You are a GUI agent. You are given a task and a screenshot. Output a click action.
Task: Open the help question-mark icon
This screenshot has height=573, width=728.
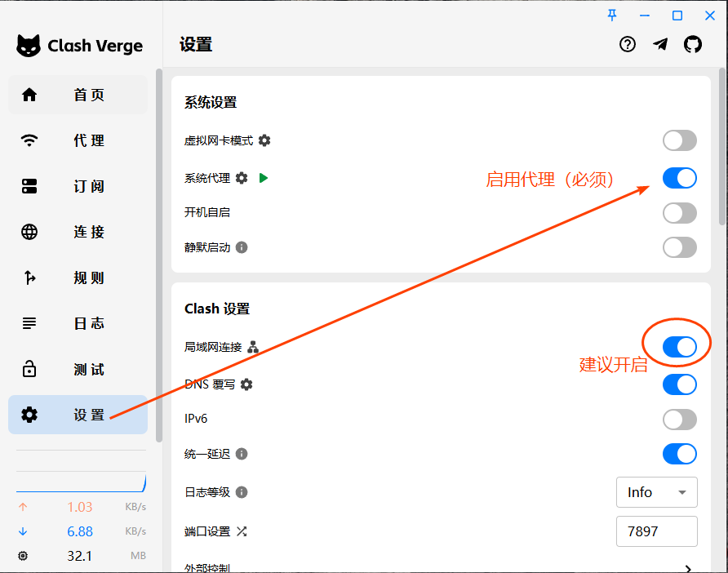(628, 45)
